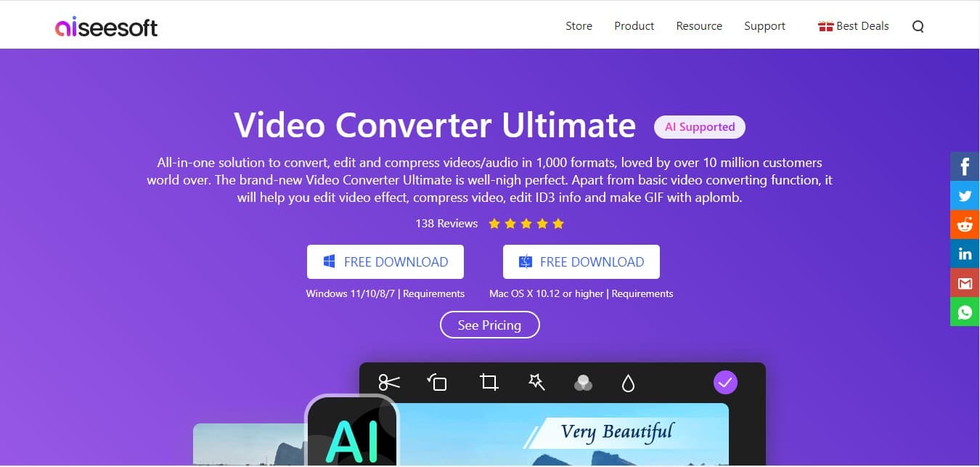
Task: Click the See Pricing button
Action: [490, 325]
